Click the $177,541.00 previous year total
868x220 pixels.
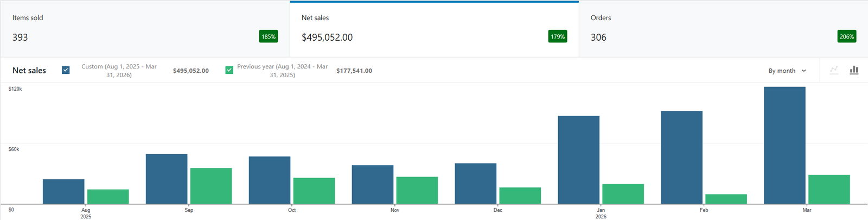coord(354,71)
